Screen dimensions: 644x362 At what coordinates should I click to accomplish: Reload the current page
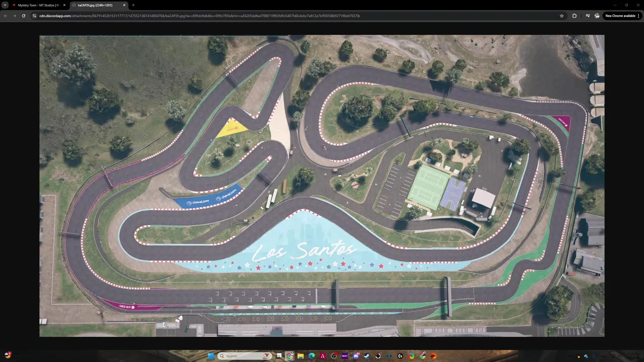coord(23,16)
